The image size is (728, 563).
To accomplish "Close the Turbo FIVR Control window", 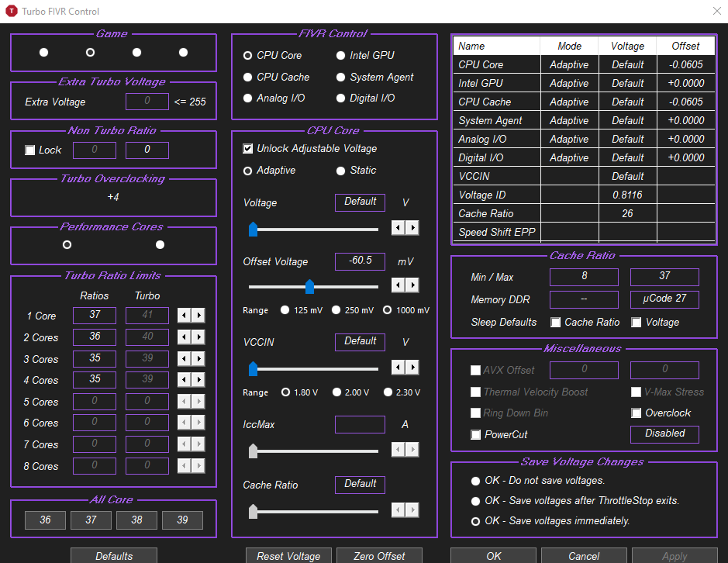I will pos(717,11).
